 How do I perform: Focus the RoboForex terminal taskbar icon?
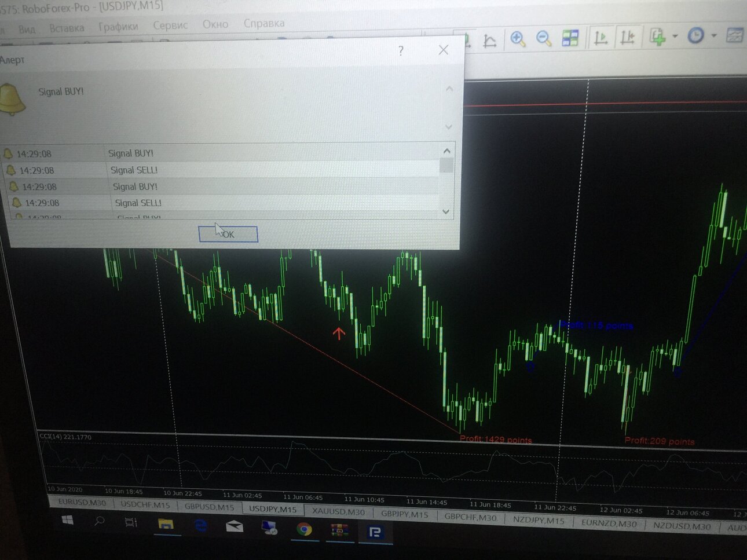(x=375, y=532)
